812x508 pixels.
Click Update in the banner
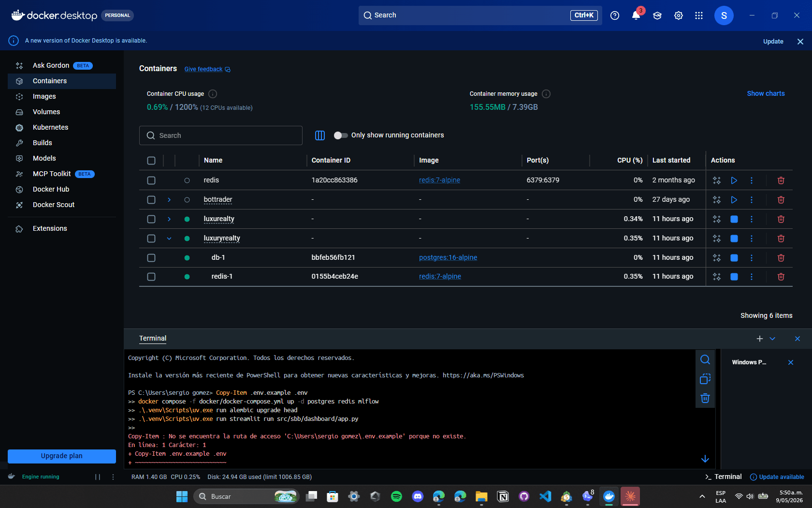click(x=773, y=42)
